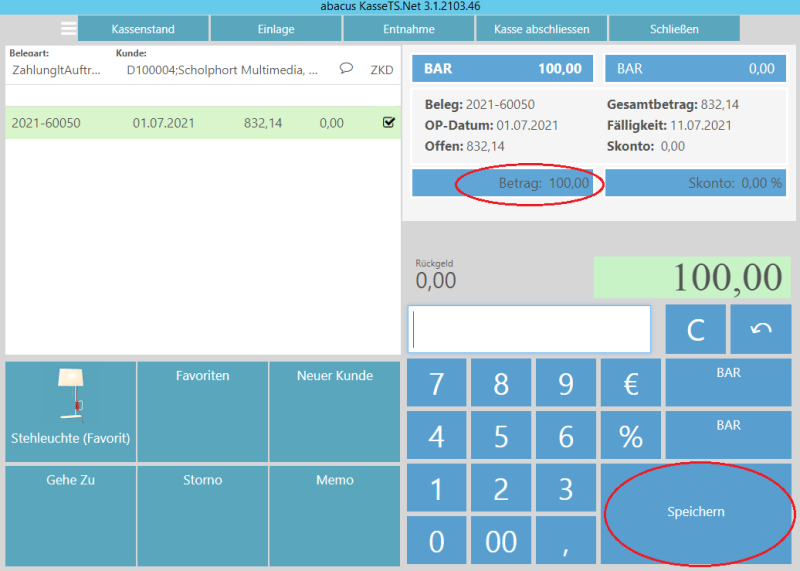Screen dimensions: 800x571
Task: Click the Storno button
Action: (x=203, y=514)
